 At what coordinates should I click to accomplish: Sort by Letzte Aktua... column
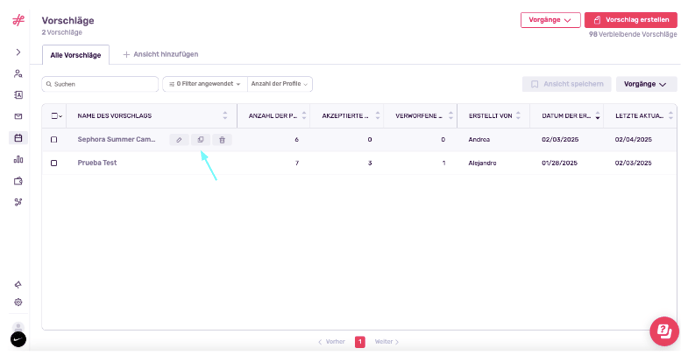pos(670,116)
